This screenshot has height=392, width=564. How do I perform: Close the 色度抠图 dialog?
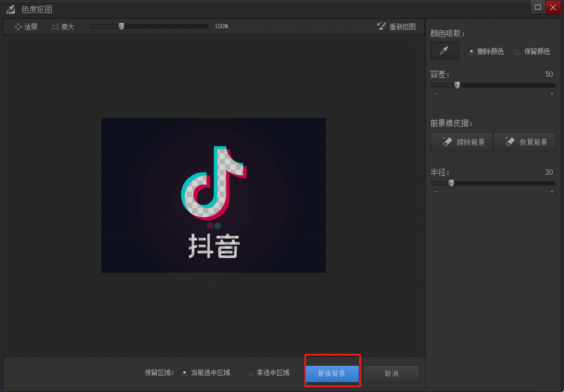tap(553, 7)
